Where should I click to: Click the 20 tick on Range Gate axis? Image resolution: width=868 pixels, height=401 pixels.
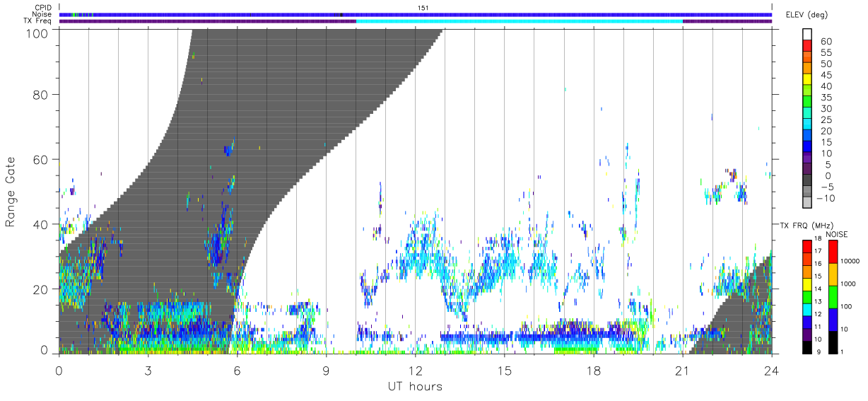click(x=41, y=289)
